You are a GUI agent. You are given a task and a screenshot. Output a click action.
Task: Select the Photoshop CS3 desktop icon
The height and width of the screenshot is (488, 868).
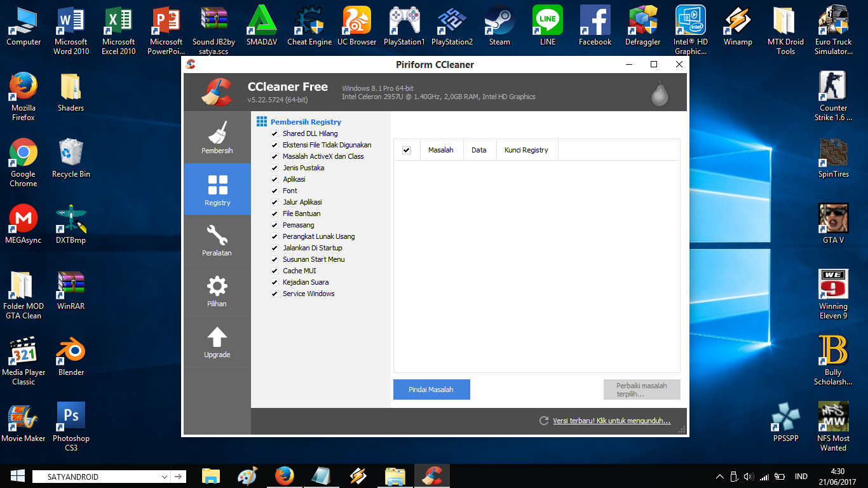tap(71, 427)
